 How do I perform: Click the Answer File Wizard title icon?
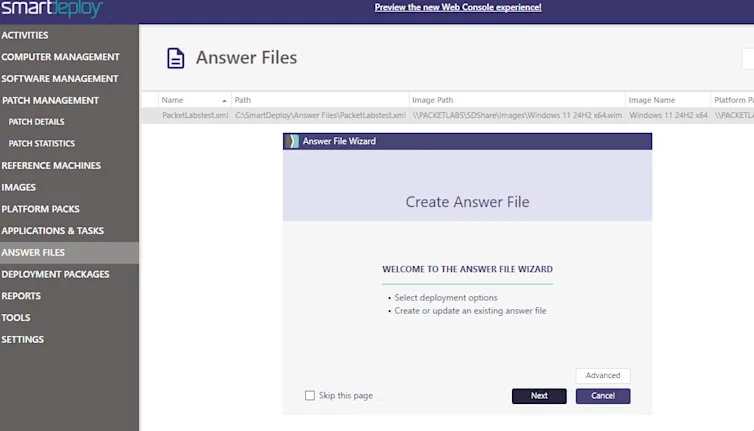click(x=292, y=141)
